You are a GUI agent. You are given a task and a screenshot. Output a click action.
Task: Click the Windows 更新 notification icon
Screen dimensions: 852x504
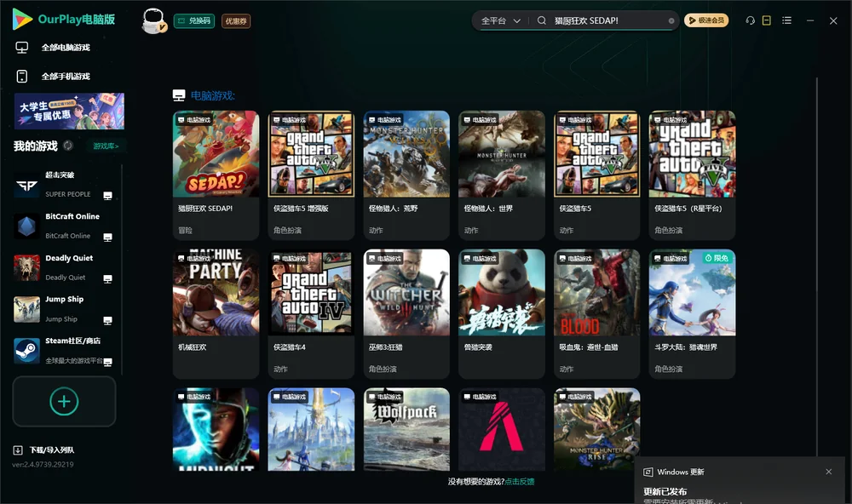click(x=648, y=472)
